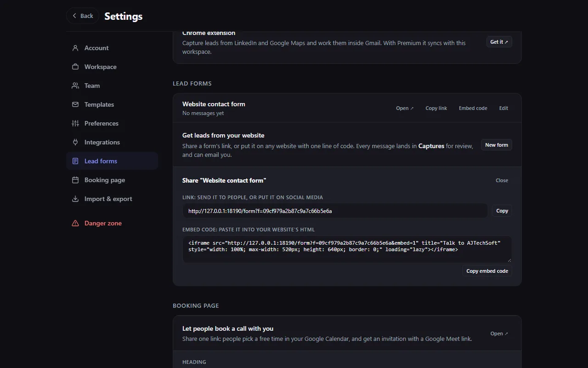Click the Integrations plug icon
Image resolution: width=588 pixels, height=368 pixels.
(75, 142)
